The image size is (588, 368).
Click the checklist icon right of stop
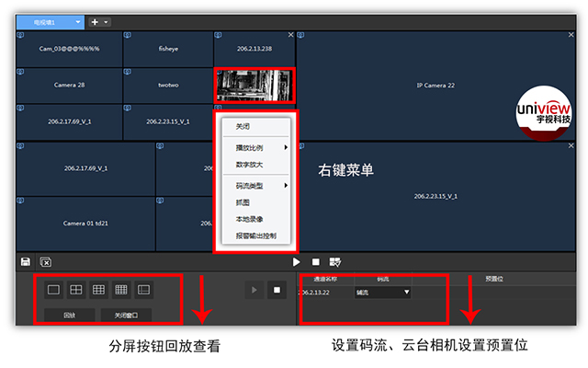pos(335,262)
